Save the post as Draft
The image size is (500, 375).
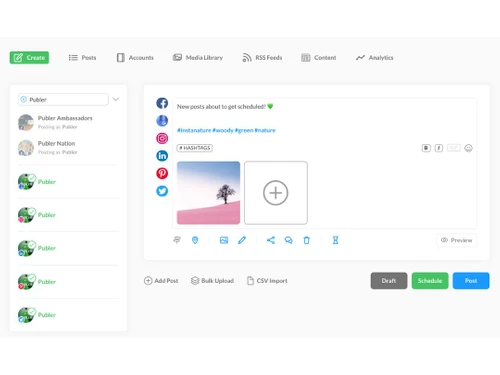click(x=389, y=281)
